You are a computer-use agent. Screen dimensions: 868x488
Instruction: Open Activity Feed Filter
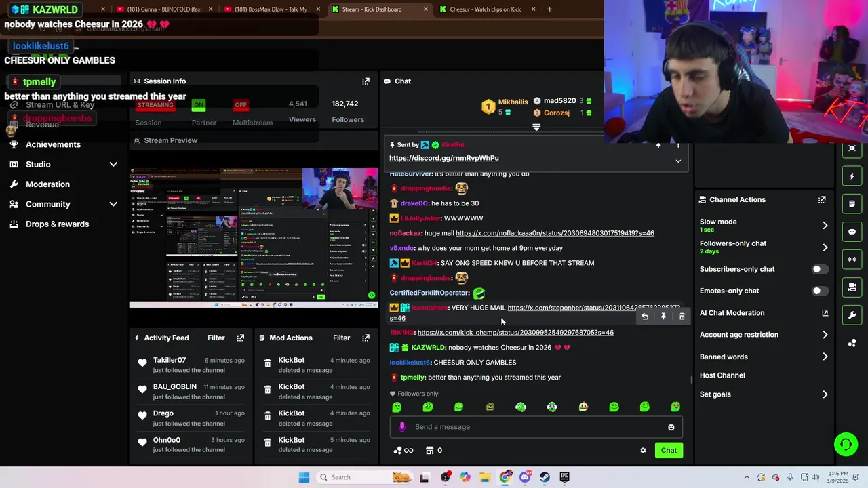pyautogui.click(x=216, y=338)
